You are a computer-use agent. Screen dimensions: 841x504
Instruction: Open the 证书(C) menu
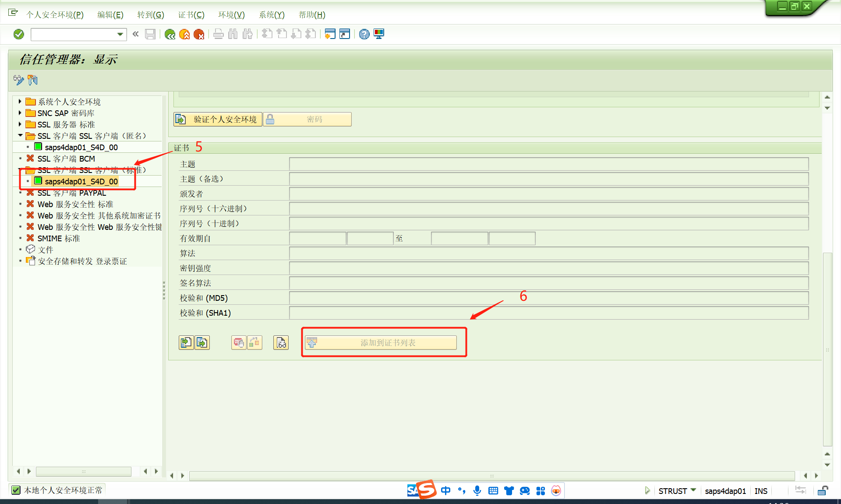(191, 15)
